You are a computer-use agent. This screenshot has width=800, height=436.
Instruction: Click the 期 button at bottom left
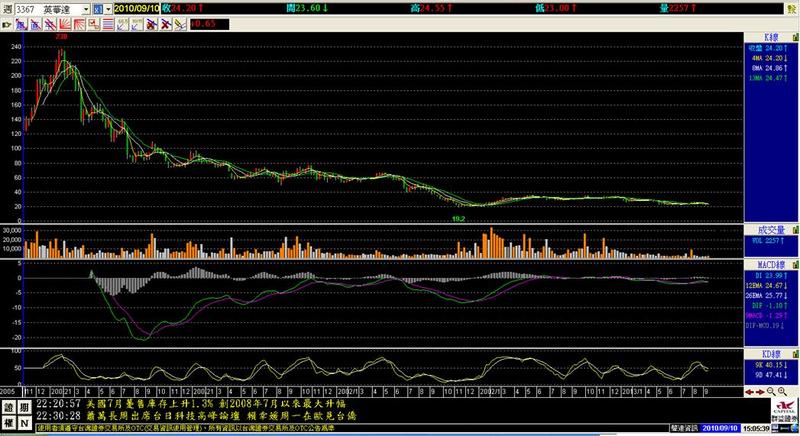click(x=23, y=407)
